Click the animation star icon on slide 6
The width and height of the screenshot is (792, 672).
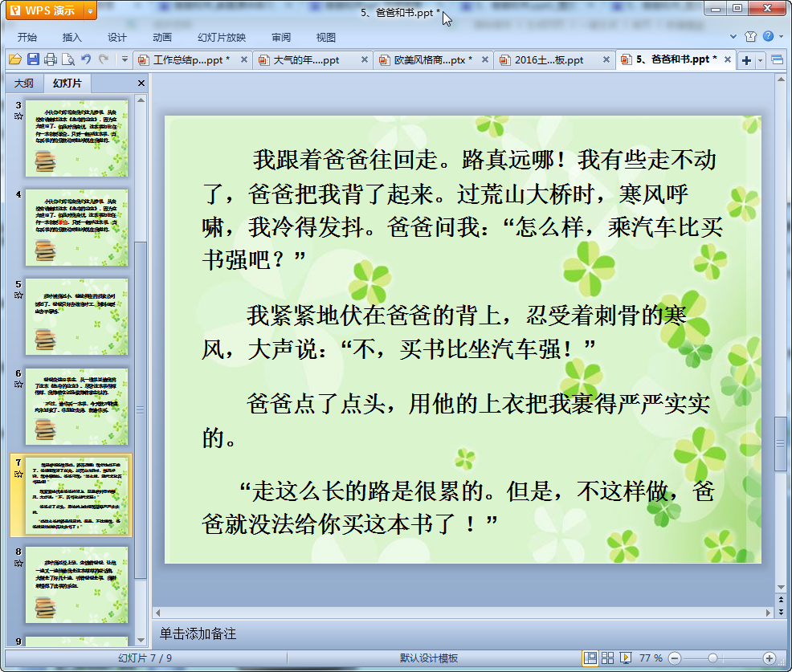tap(18, 385)
